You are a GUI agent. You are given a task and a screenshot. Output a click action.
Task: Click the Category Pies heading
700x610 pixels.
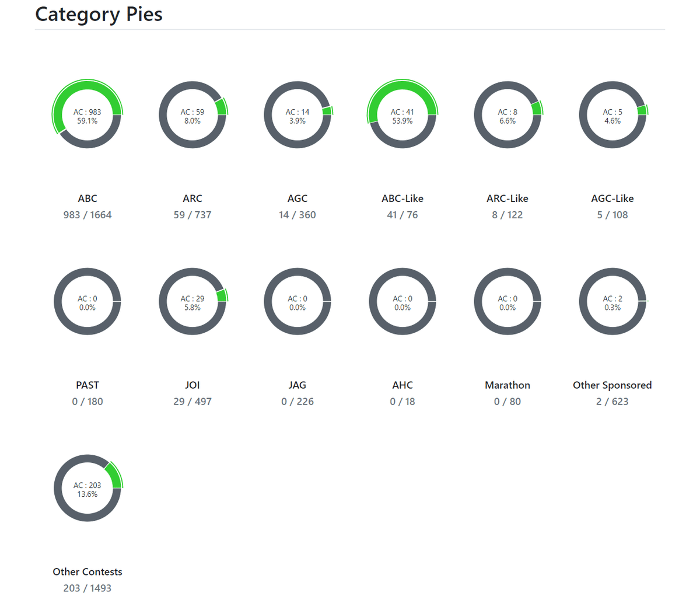point(99,14)
